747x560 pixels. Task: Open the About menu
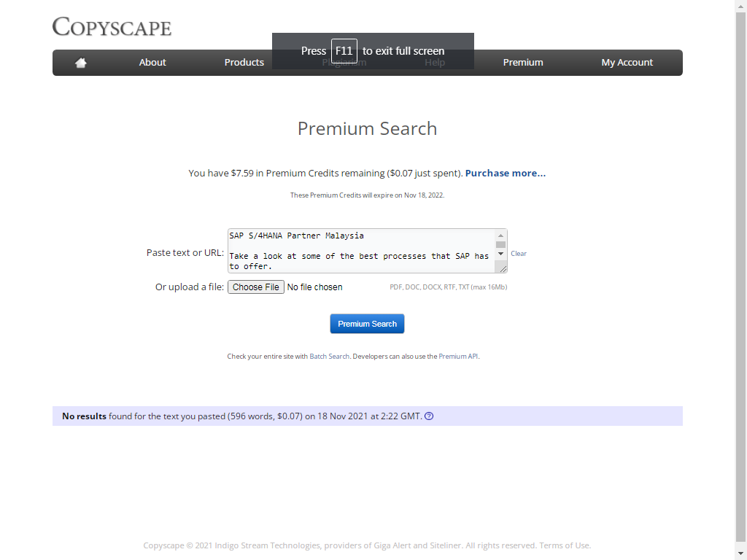pos(152,63)
